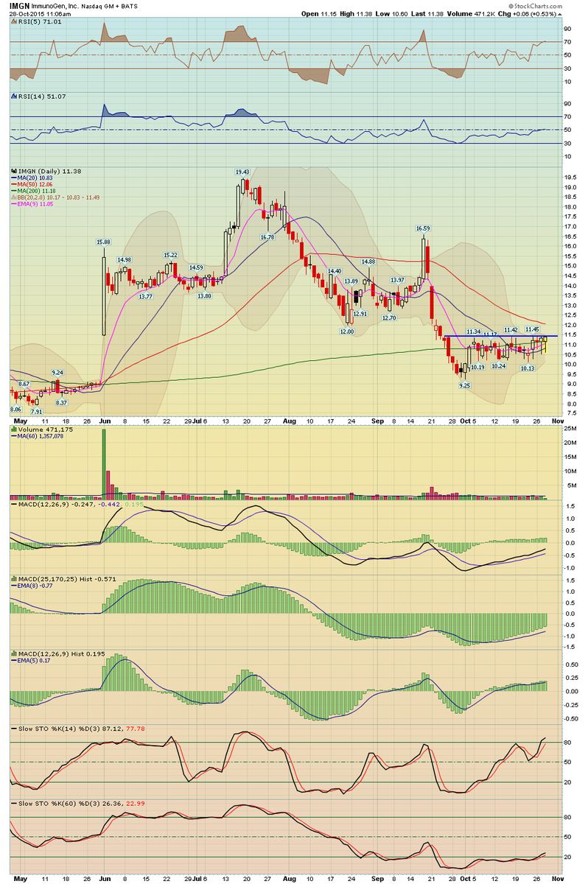Click the 12.00 low price label

tap(347, 331)
